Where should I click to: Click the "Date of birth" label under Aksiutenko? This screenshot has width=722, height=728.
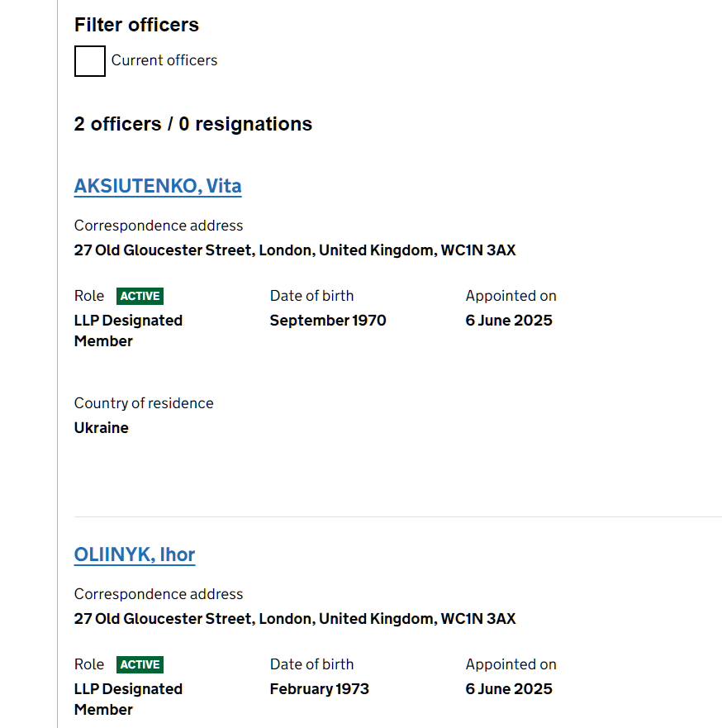(x=311, y=296)
